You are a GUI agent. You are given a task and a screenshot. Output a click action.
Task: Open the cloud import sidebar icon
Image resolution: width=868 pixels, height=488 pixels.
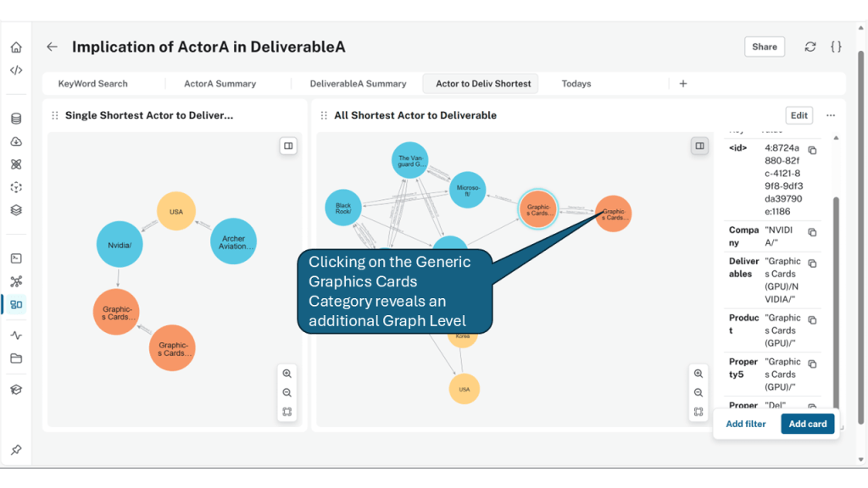point(16,141)
